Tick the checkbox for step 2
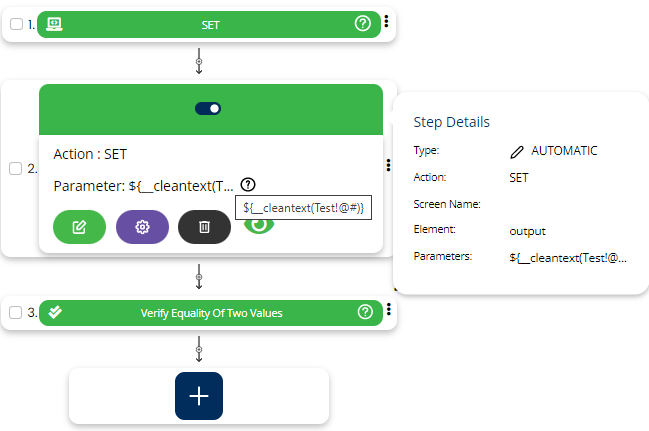Screen dimensions: 649x431 16,168
